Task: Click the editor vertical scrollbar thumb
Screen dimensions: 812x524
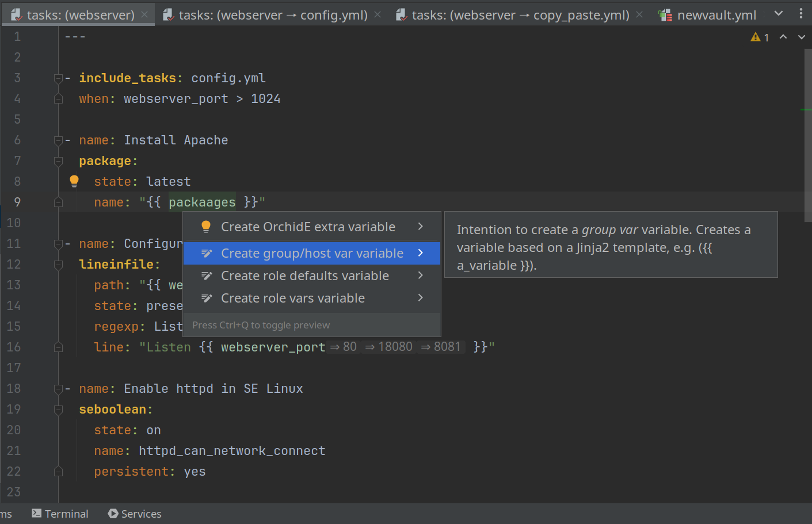Action: [808, 135]
